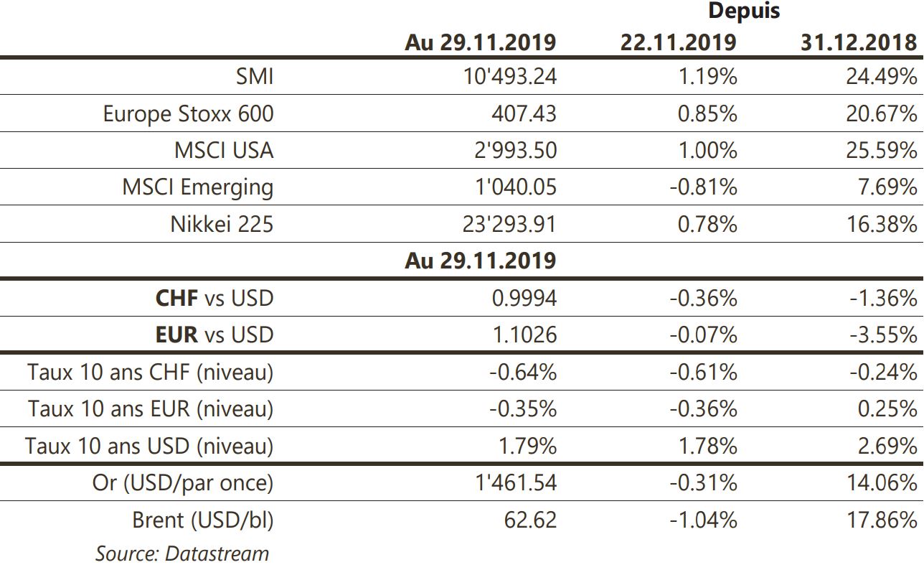The image size is (924, 570).
Task: Select the SMI row label
Action: tap(255, 76)
